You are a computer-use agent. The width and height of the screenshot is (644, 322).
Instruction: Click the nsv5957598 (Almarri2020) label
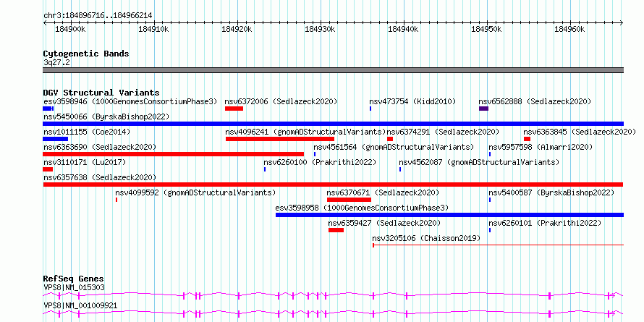click(x=541, y=147)
